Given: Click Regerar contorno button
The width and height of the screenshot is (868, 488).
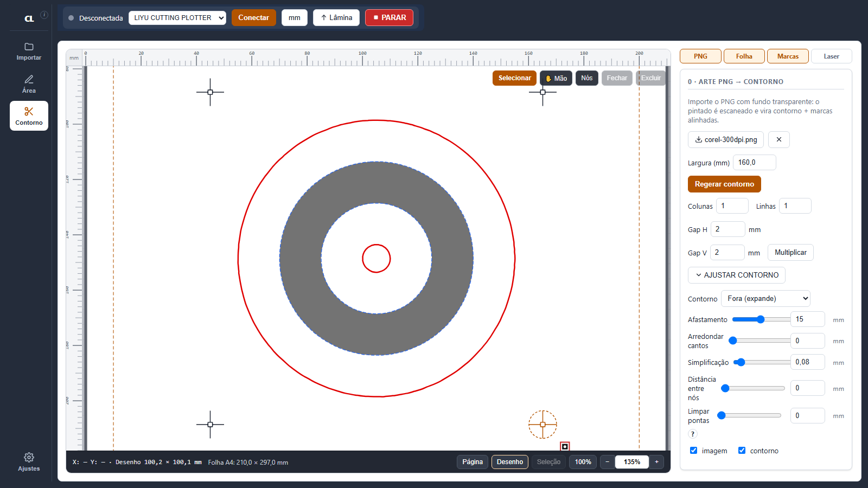Looking at the screenshot, I should click(x=724, y=184).
